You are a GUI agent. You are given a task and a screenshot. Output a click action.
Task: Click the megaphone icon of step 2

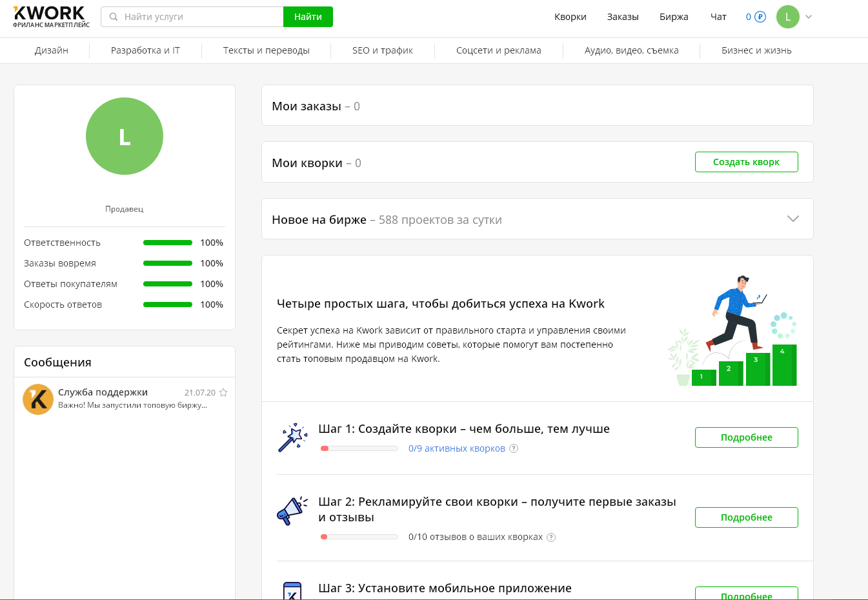(292, 511)
